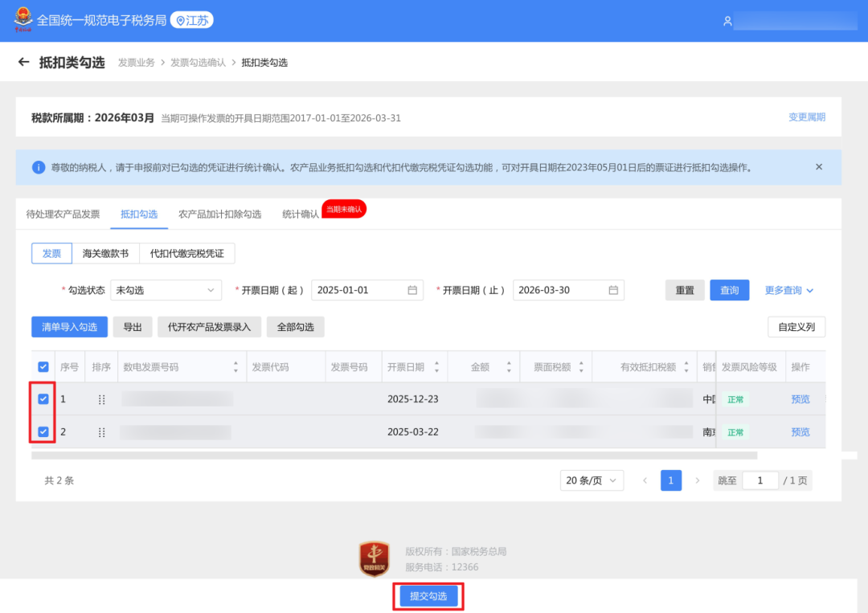The width and height of the screenshot is (868, 613).
Task: Click the 查询 button
Action: (729, 290)
